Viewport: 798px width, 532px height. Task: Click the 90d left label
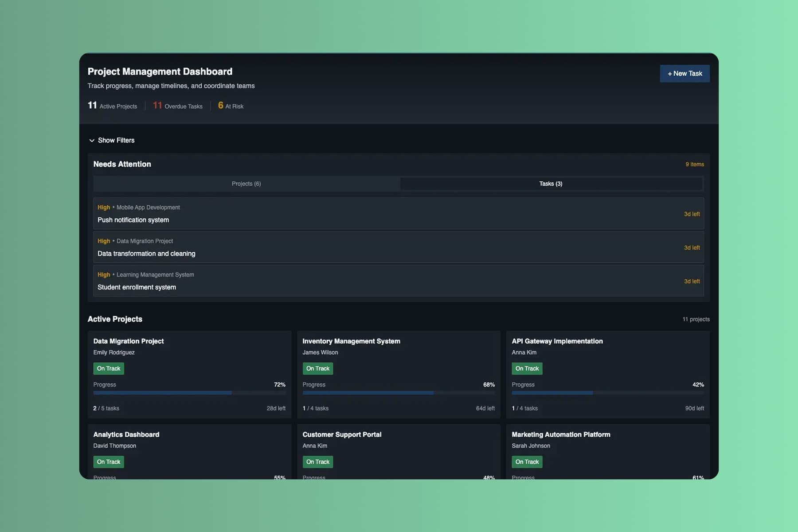tap(695, 408)
